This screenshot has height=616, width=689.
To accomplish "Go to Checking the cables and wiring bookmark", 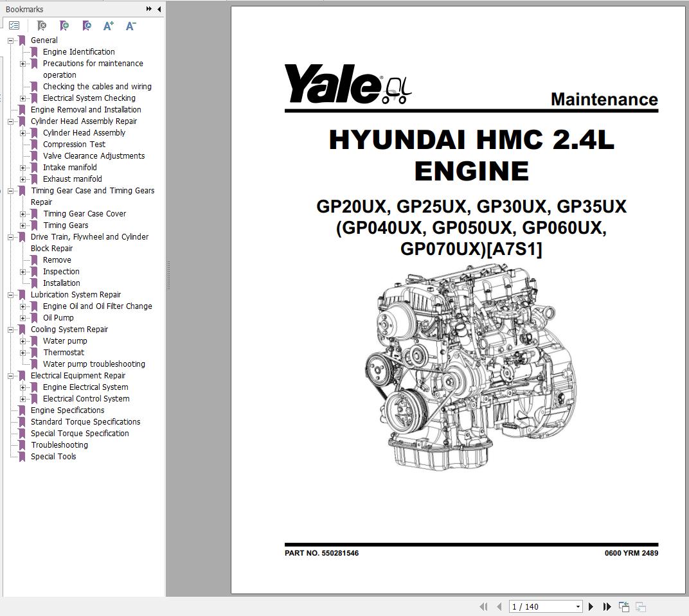I will tap(97, 87).
